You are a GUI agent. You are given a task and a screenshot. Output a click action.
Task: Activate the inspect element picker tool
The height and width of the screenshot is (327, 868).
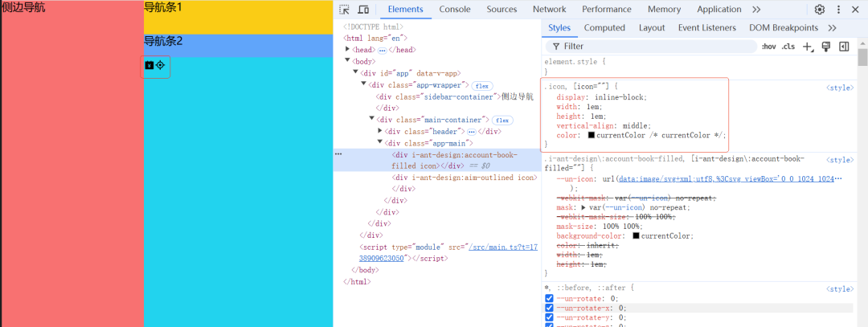[x=344, y=10]
